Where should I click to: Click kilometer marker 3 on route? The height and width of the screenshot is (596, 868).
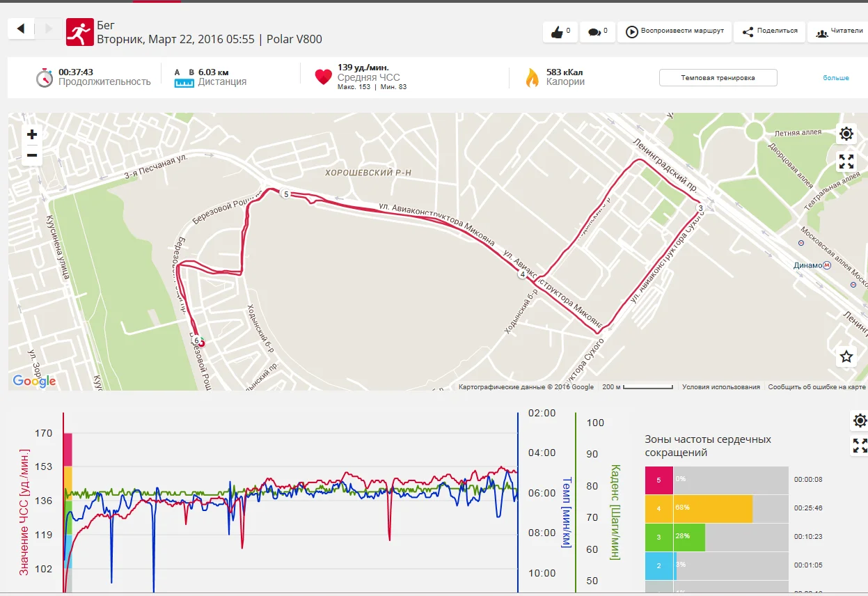pyautogui.click(x=701, y=208)
